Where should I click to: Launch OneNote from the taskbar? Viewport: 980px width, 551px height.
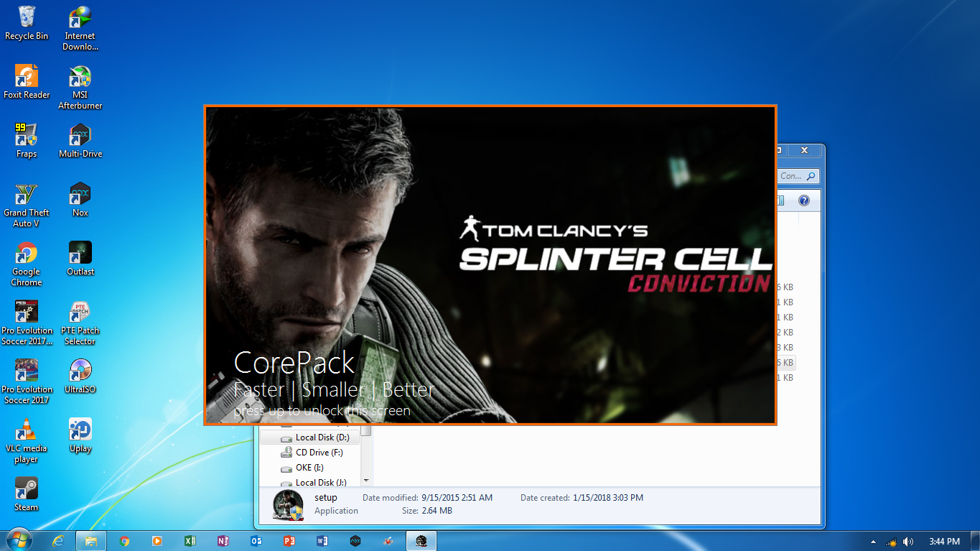(223, 541)
